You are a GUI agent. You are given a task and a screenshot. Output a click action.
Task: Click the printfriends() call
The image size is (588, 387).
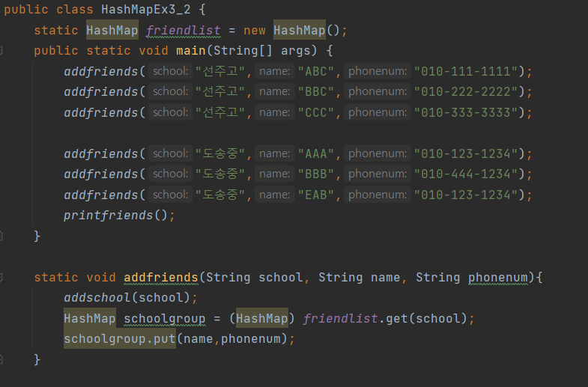[115, 216]
